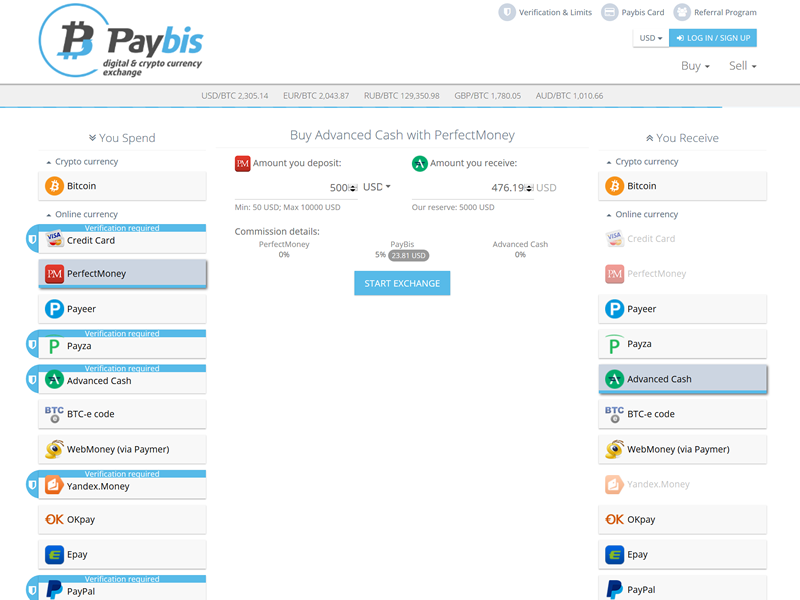The image size is (800, 600).
Task: Click 'Min: 50 USD; Max 10000 USD' text
Action: point(287,207)
